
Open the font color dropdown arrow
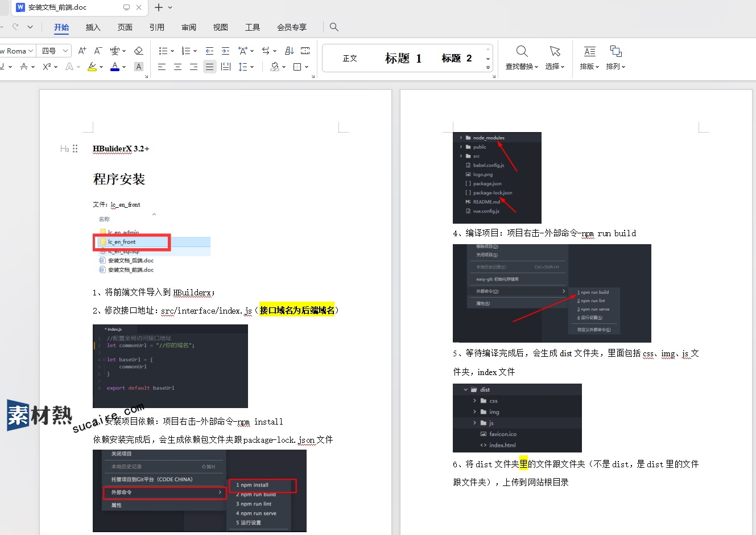click(124, 67)
